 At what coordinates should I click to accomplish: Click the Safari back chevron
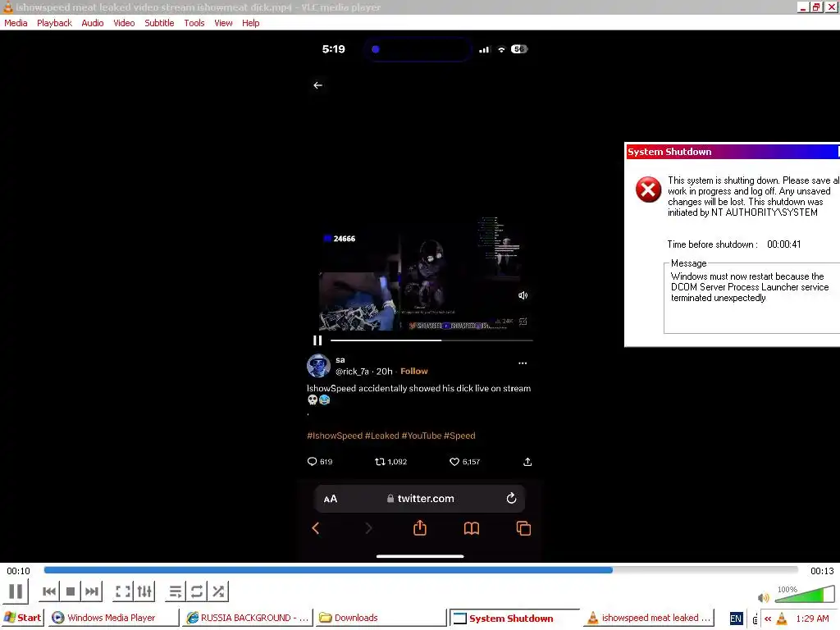click(x=316, y=528)
